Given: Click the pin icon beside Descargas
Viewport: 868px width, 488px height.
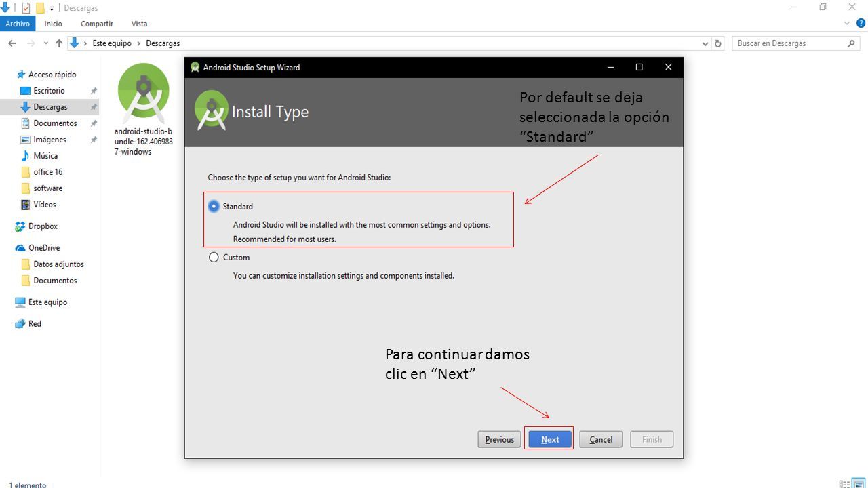Looking at the screenshot, I should click(x=94, y=107).
